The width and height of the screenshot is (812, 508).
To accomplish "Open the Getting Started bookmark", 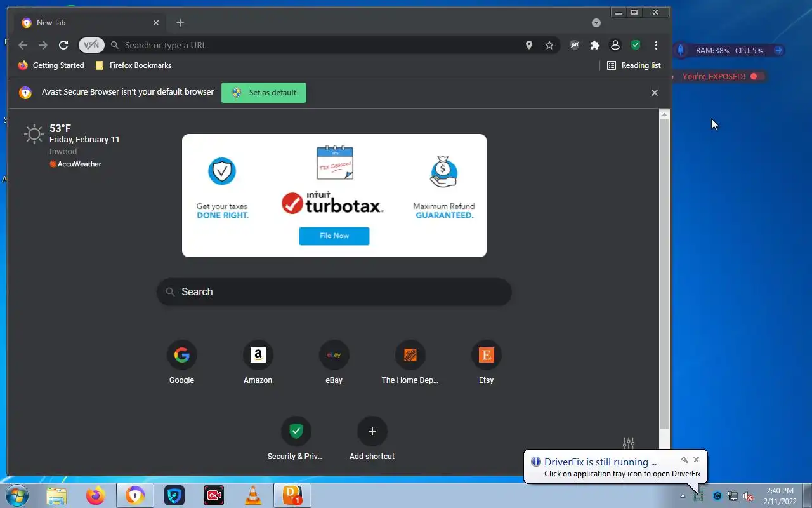I will (x=51, y=65).
